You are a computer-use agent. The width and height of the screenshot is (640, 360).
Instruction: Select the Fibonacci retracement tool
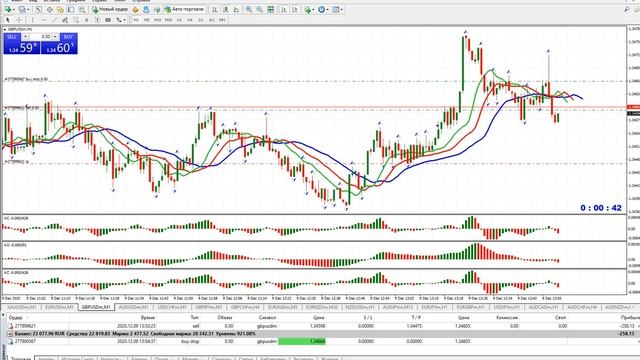pos(76,20)
